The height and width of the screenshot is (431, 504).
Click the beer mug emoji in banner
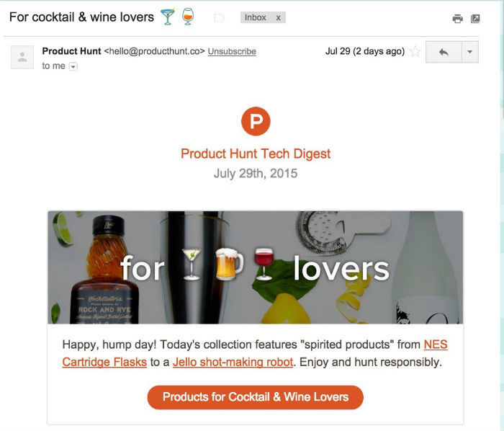[228, 264]
